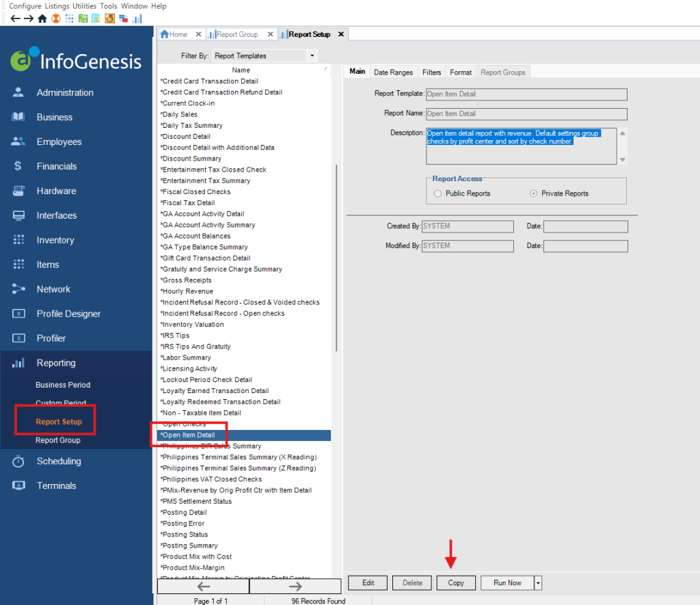The image size is (700, 605).
Task: Click the orange circular toolbar icon
Action: point(56,18)
